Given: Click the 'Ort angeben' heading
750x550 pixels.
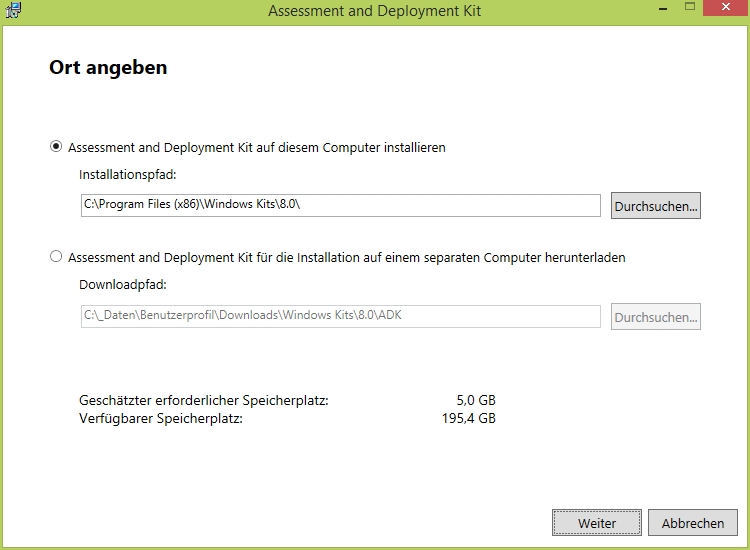Looking at the screenshot, I should [x=108, y=67].
